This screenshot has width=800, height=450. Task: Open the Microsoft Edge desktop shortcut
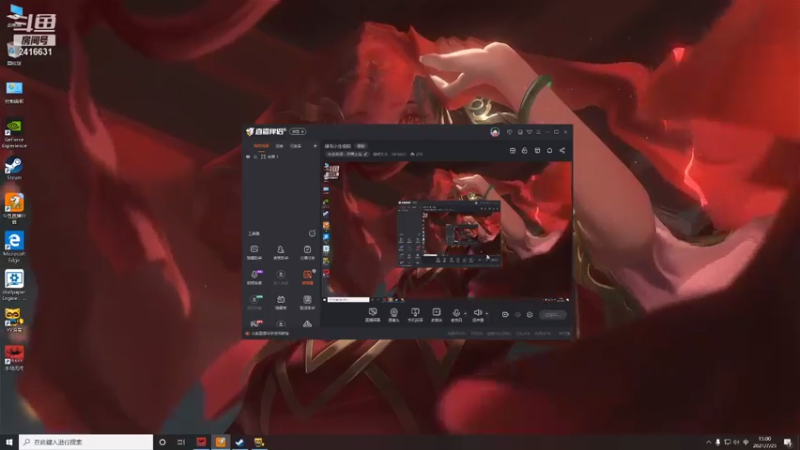[x=14, y=247]
